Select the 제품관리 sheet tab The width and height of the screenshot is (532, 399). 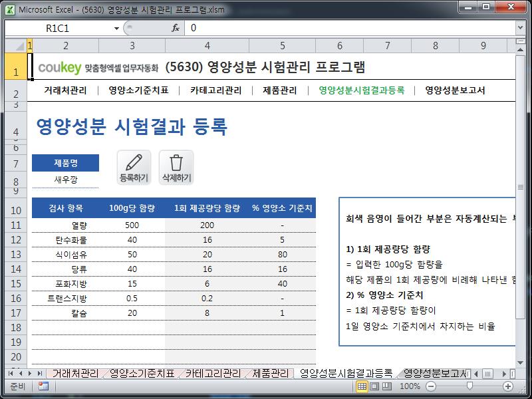point(271,374)
